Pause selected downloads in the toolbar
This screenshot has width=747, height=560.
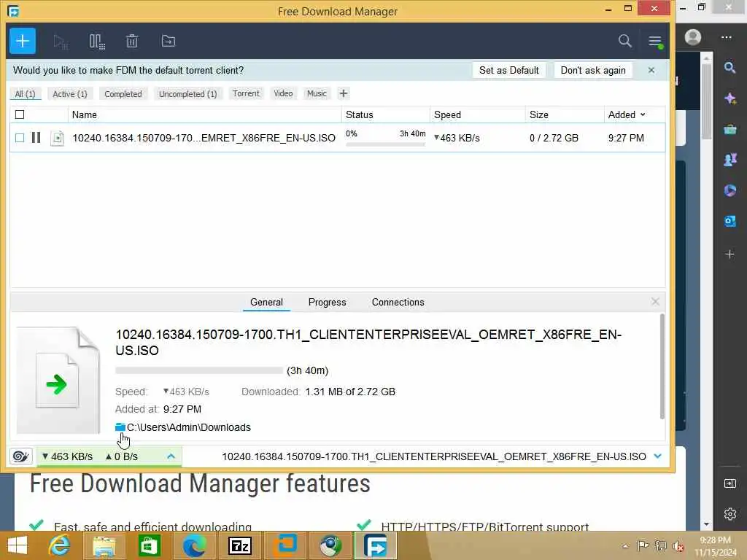click(97, 42)
